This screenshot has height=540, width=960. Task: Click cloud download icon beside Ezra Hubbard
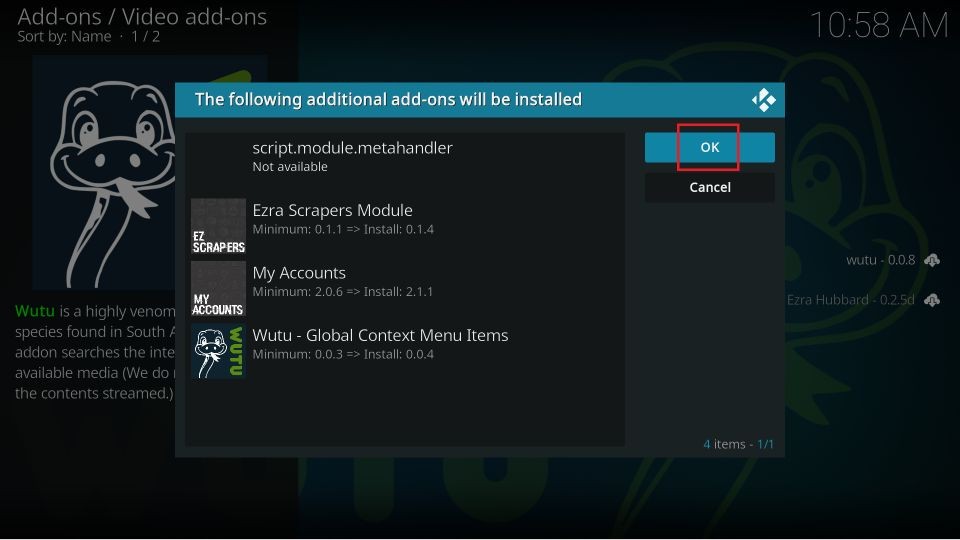click(932, 300)
